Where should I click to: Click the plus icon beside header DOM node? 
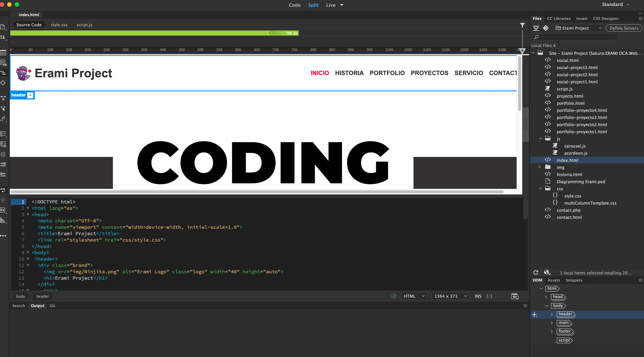tap(534, 315)
